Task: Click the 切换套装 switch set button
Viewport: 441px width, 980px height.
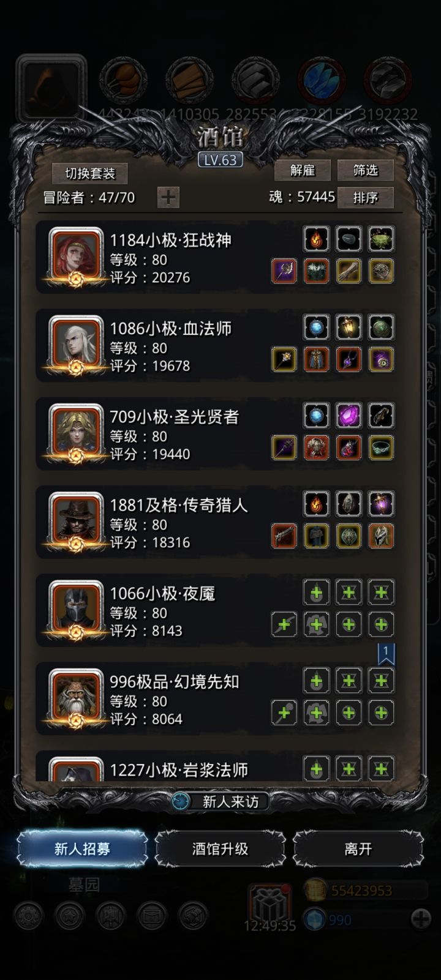Action: click(90, 173)
